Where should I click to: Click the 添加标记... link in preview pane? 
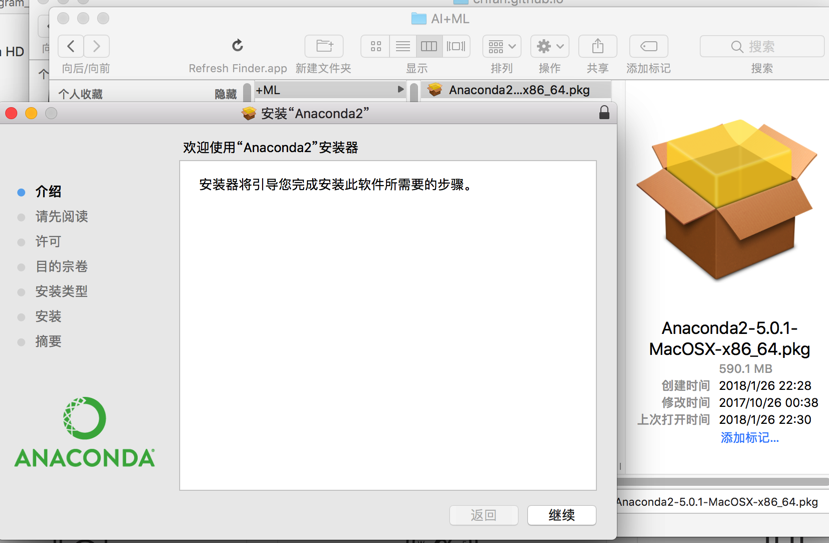749,438
